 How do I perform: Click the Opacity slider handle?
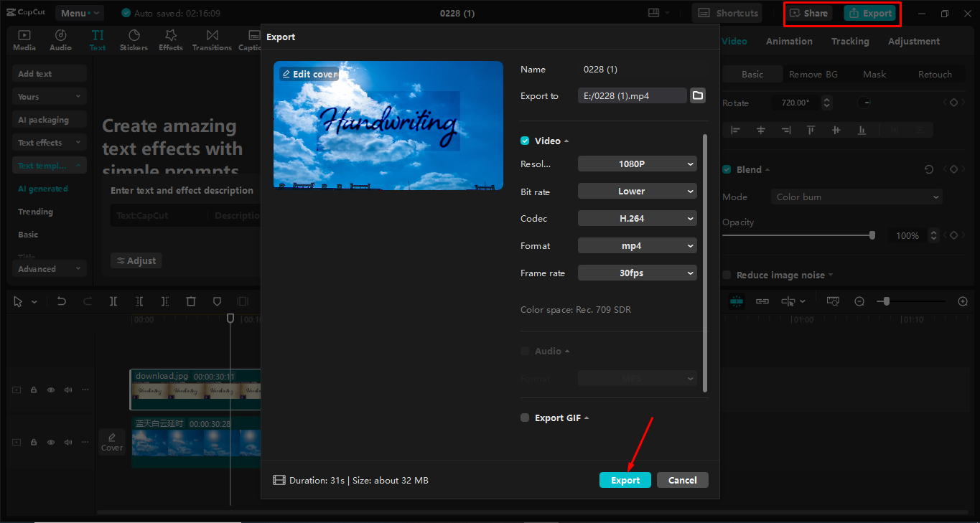click(x=872, y=235)
